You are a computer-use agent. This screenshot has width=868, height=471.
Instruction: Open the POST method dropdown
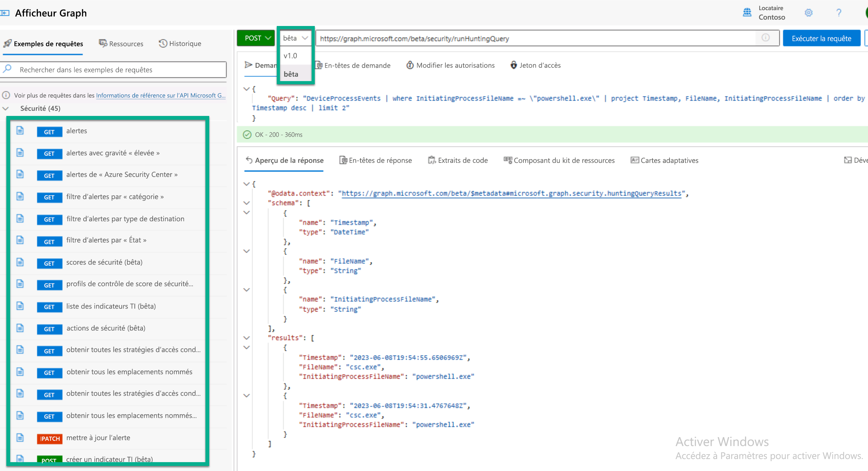256,38
